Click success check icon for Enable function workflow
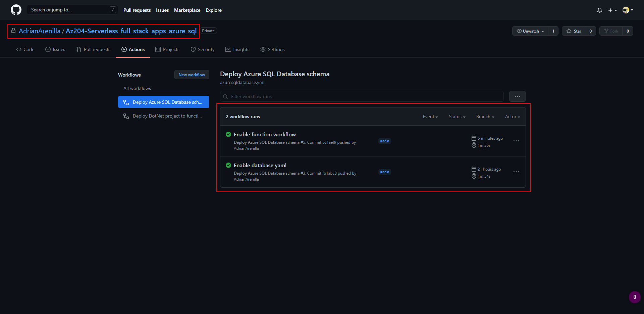The width and height of the screenshot is (644, 314). point(228,134)
